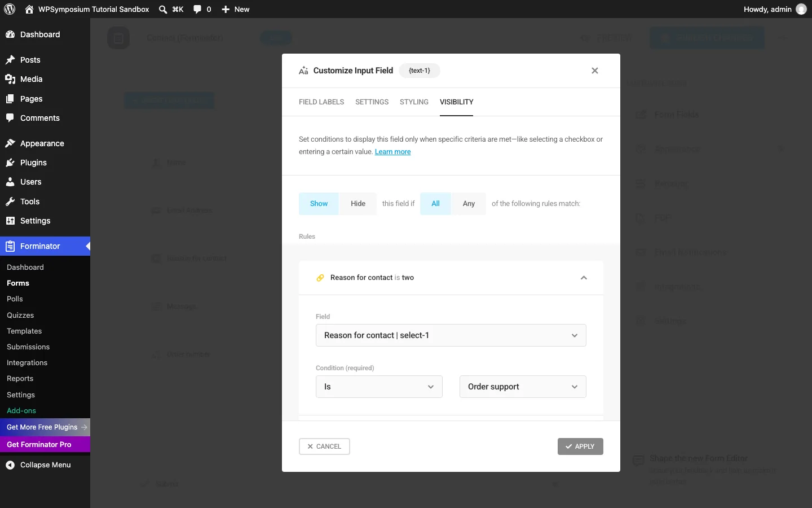Click the admin avatar icon

[x=801, y=9]
